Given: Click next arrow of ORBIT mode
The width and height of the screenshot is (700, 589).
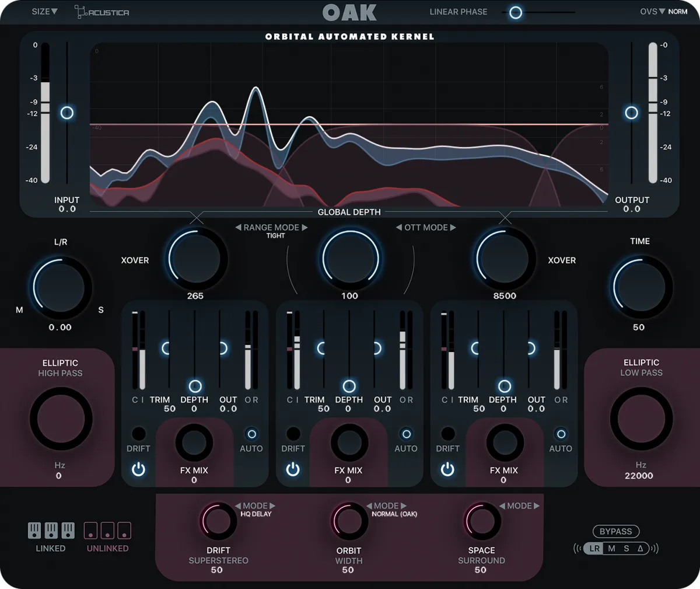Looking at the screenshot, I should click(x=404, y=506).
